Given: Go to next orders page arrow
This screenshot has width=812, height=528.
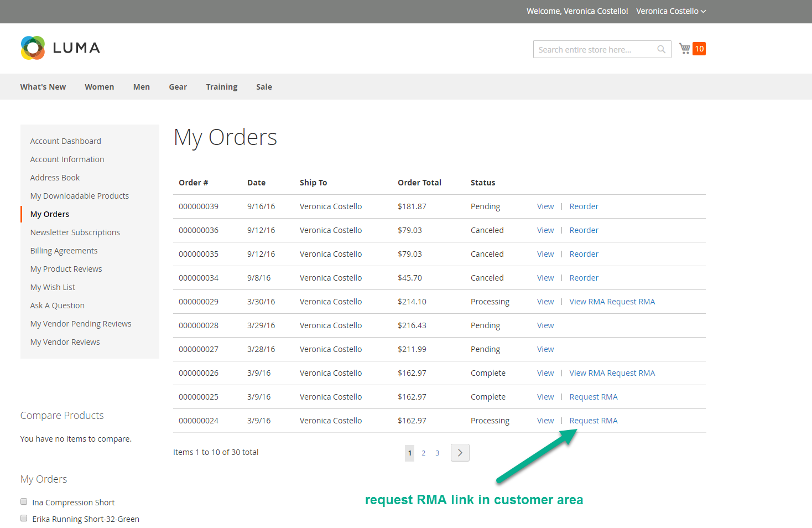Looking at the screenshot, I should [460, 453].
